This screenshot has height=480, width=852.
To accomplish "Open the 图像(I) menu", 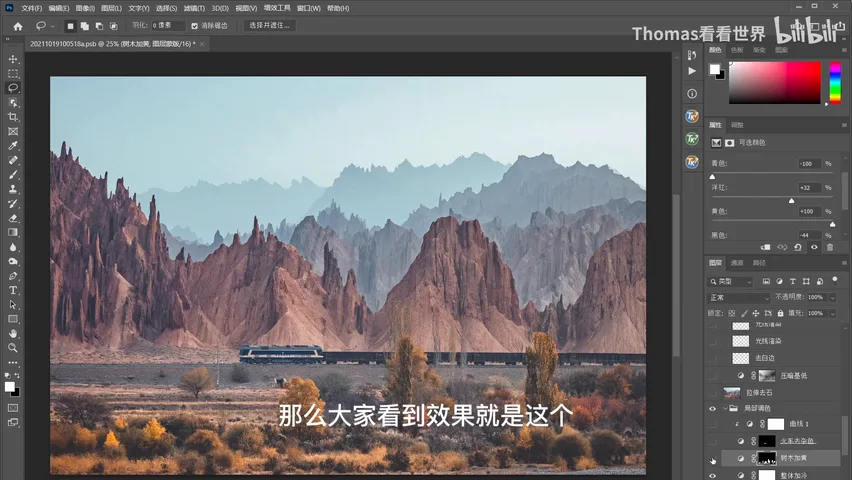I will pos(85,8).
